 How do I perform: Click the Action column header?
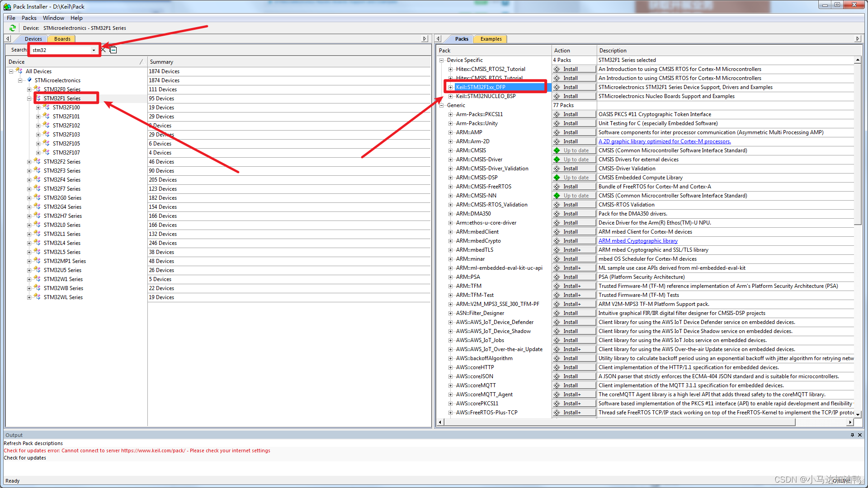(574, 51)
